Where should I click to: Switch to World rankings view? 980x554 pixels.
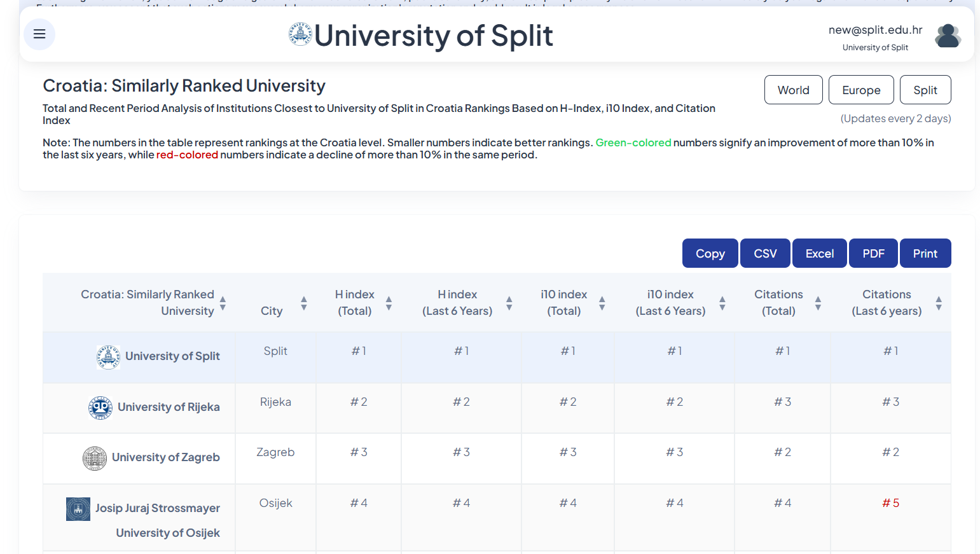coord(794,90)
